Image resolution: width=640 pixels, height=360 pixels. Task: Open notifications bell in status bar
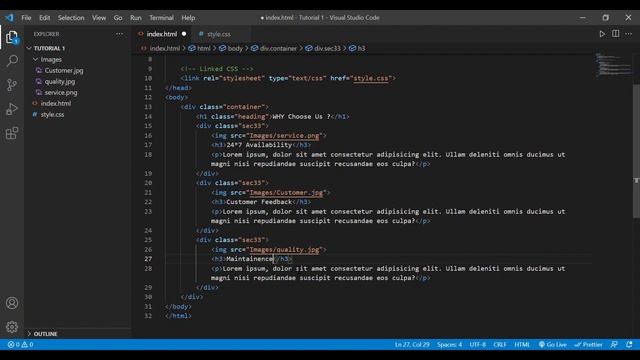click(629, 344)
